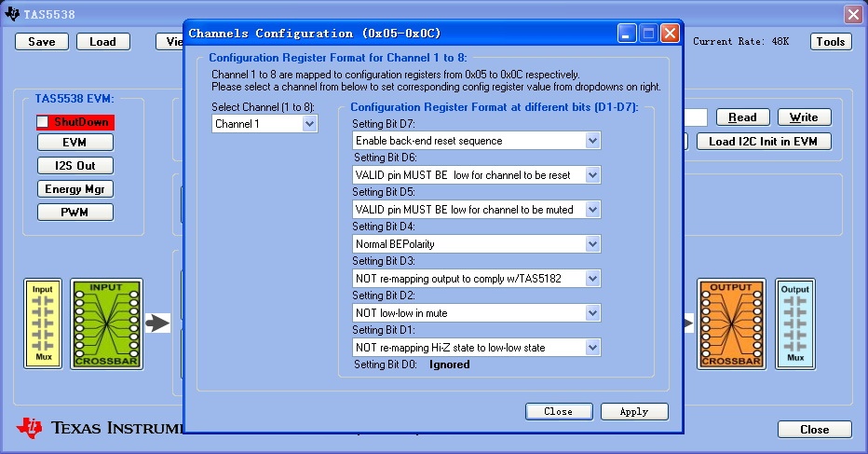Click the TI icon in TAS5538 title bar
The width and height of the screenshot is (868, 454).
(11, 13)
